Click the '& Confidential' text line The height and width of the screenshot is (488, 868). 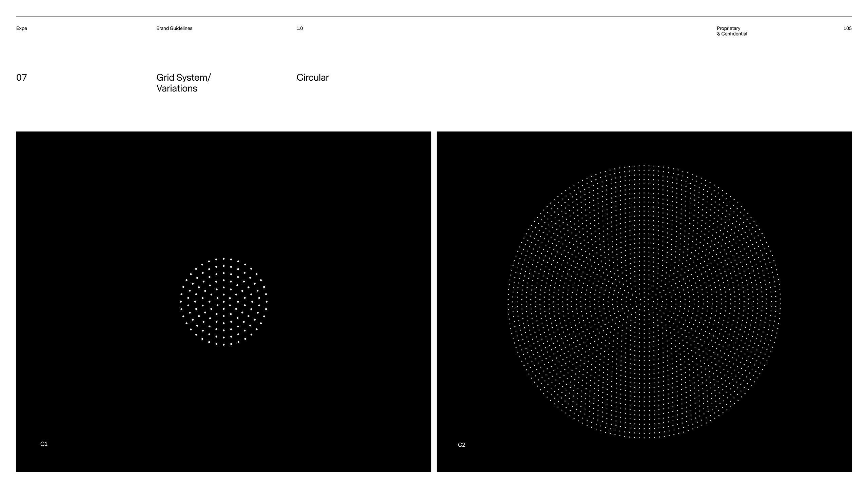point(732,34)
